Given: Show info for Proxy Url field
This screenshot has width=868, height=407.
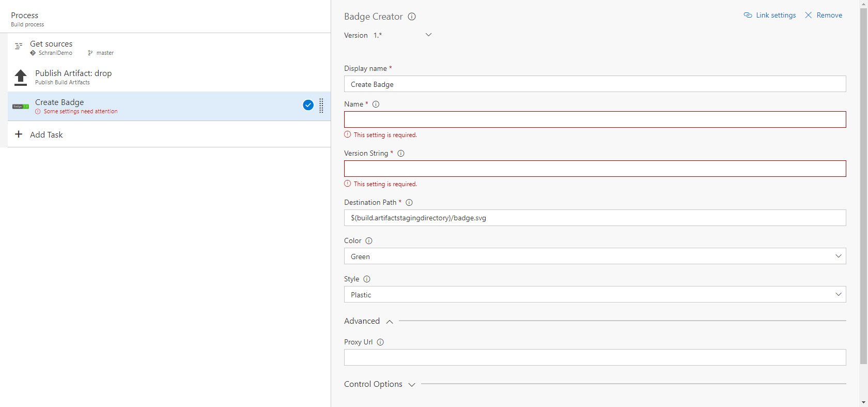Looking at the screenshot, I should tap(380, 342).
